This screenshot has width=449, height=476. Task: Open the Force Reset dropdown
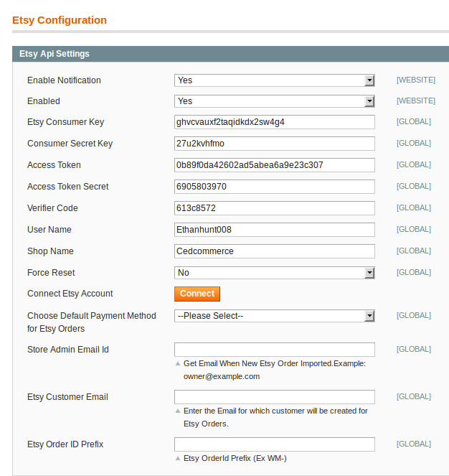click(275, 273)
